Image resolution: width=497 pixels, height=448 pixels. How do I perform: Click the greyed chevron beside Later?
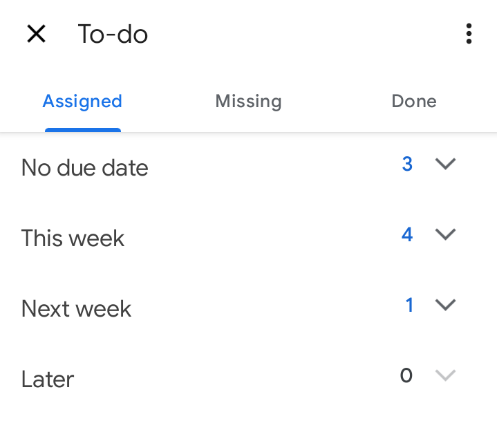pyautogui.click(x=445, y=375)
